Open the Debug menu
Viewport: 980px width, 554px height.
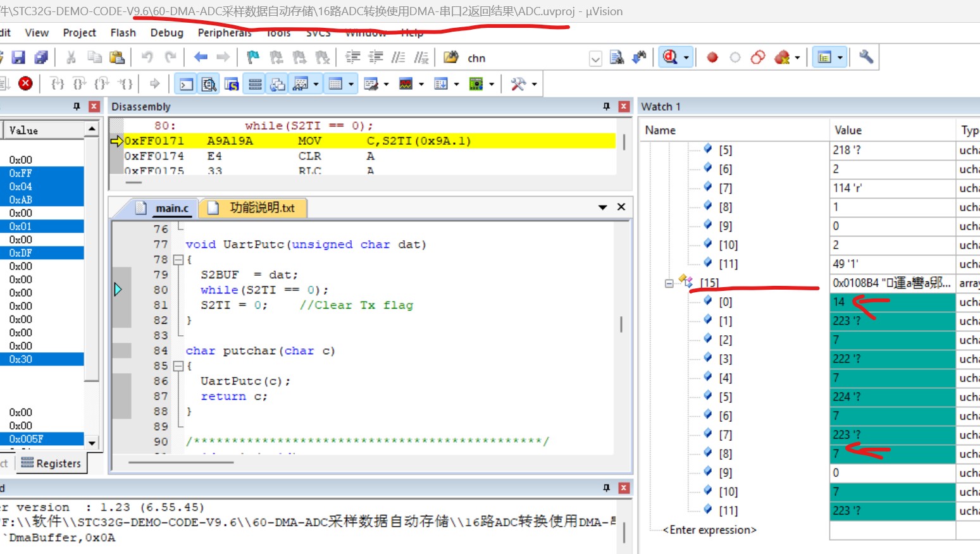pos(166,33)
